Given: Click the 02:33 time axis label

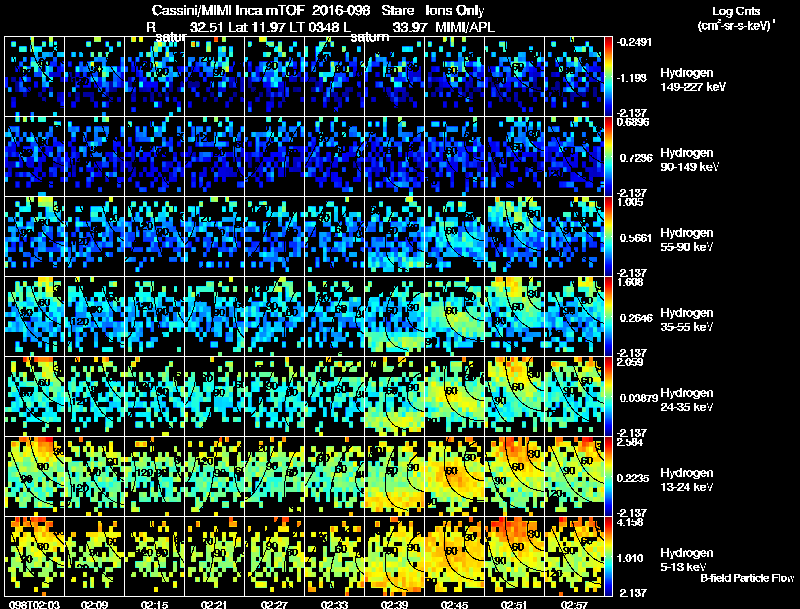Looking at the screenshot, I should [x=335, y=604].
